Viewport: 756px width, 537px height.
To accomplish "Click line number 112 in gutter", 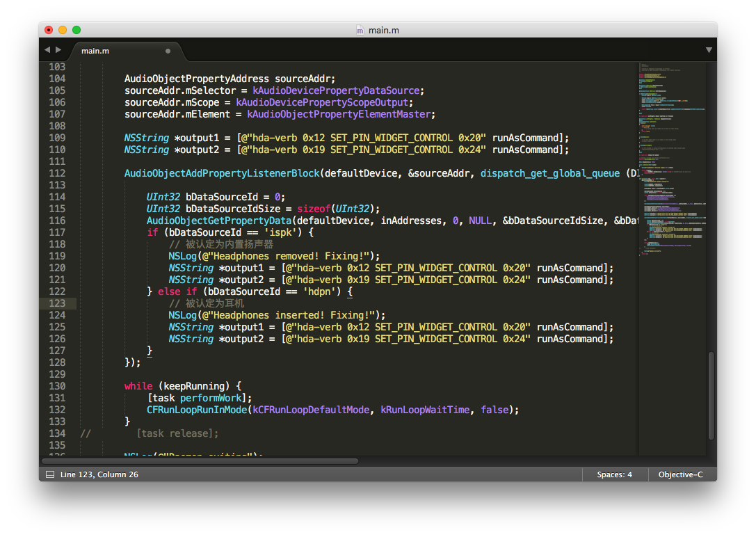I will tap(57, 173).
